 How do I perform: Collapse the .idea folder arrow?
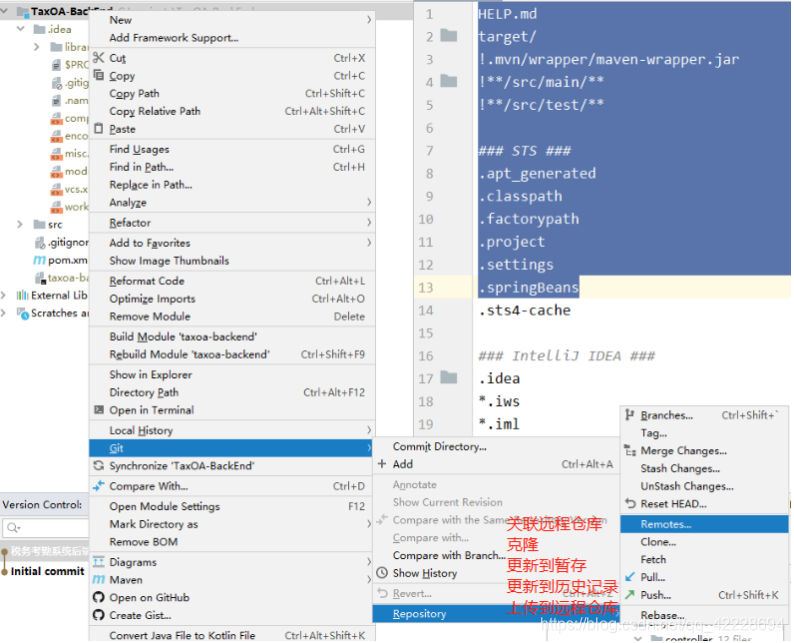[21, 29]
